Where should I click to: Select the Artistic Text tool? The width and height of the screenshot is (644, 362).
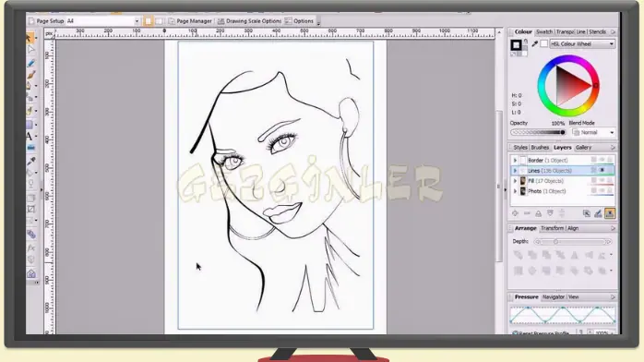point(30,136)
